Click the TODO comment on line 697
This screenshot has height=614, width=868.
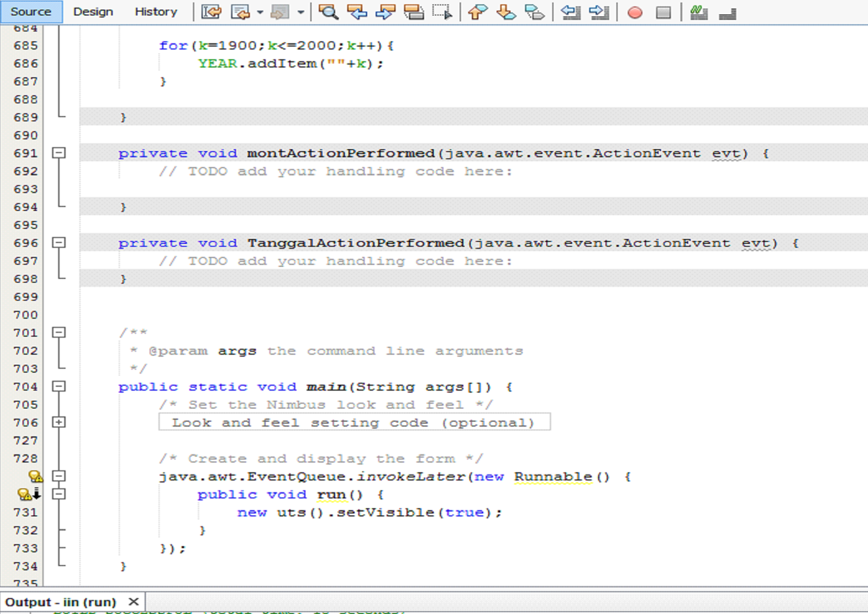335,261
